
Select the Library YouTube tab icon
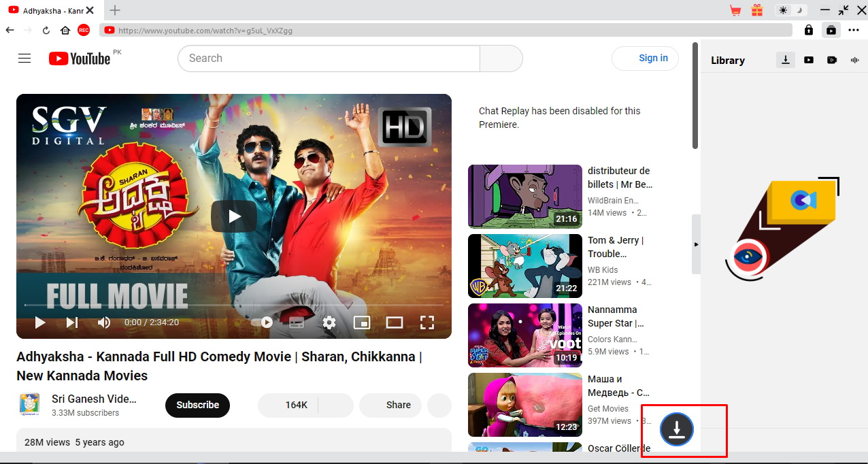pos(809,60)
